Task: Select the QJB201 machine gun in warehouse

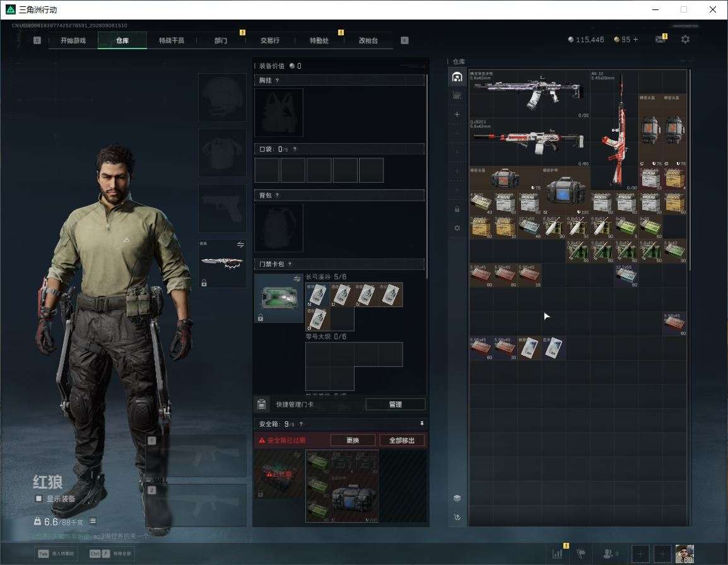Action: pyautogui.click(x=529, y=142)
